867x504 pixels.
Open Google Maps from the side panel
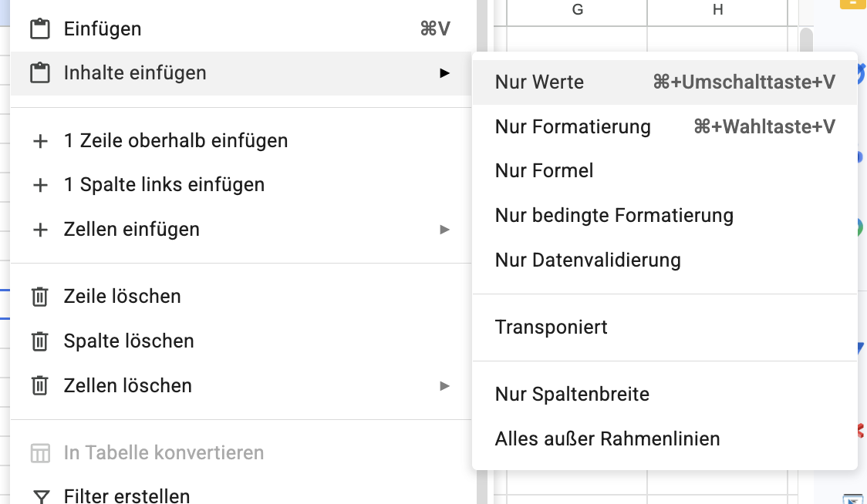[862, 228]
